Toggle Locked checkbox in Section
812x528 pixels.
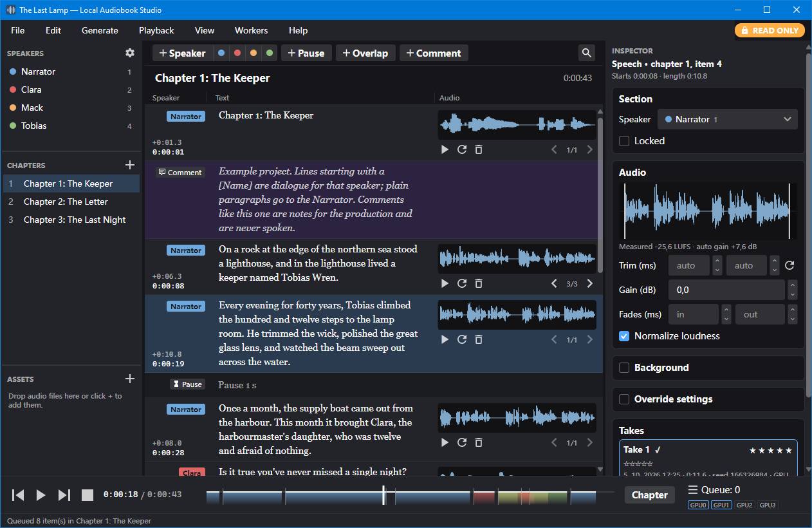pyautogui.click(x=624, y=141)
